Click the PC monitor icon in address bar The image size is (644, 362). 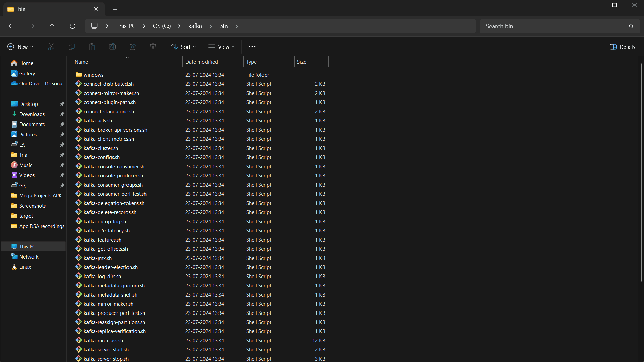(x=94, y=26)
